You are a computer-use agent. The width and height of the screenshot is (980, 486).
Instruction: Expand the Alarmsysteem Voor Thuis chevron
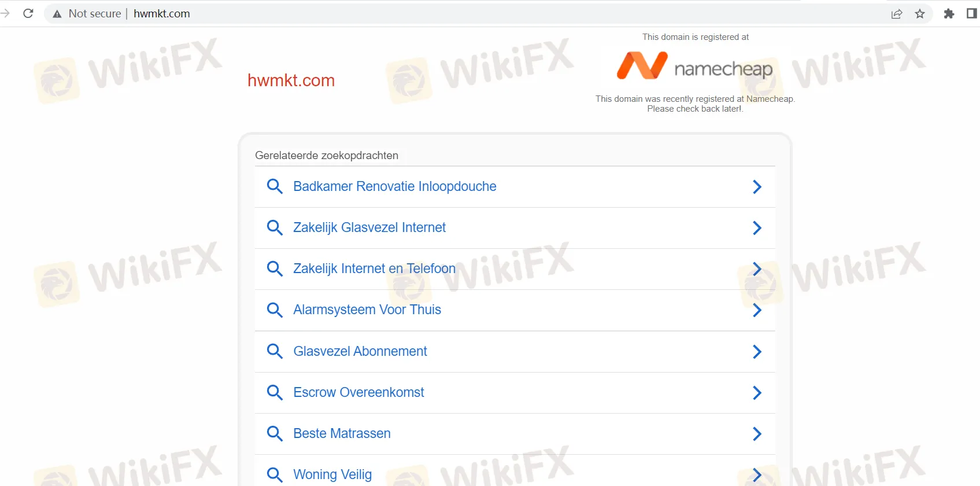click(x=757, y=310)
